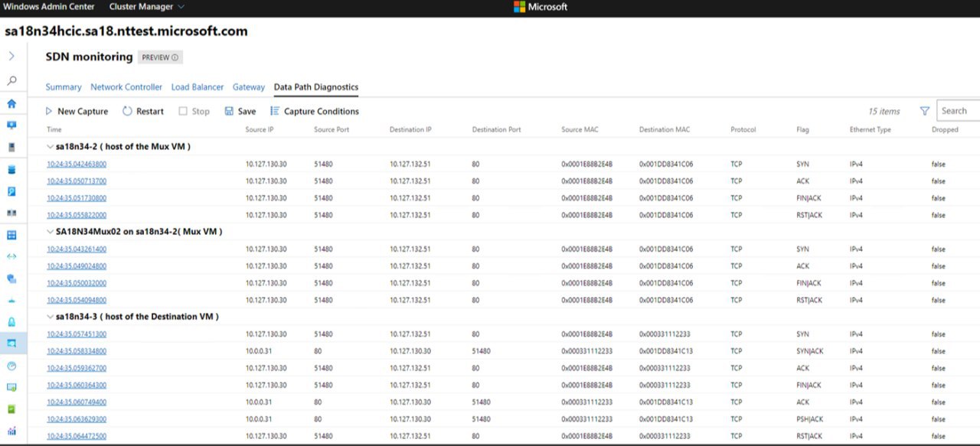Sort by the Dropped column header

[945, 130]
